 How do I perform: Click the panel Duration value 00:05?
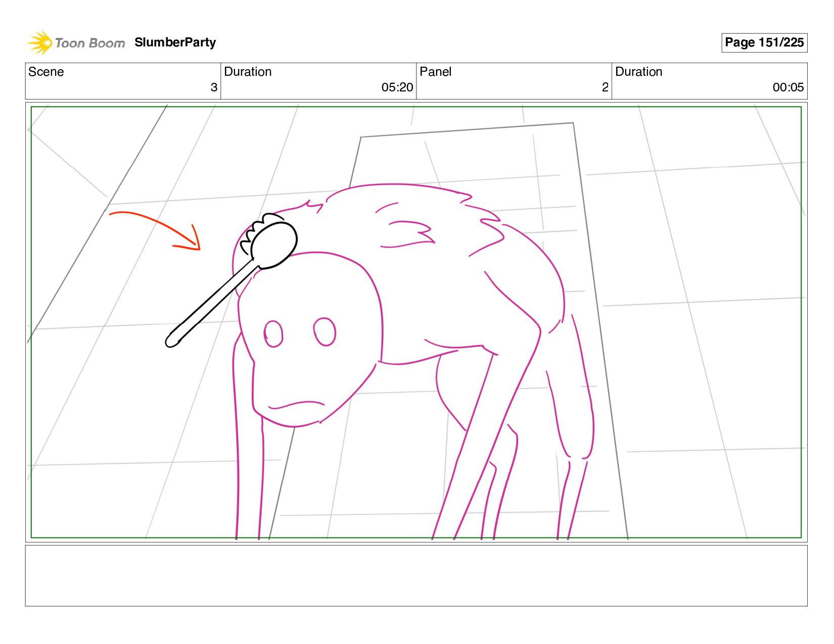[x=788, y=87]
